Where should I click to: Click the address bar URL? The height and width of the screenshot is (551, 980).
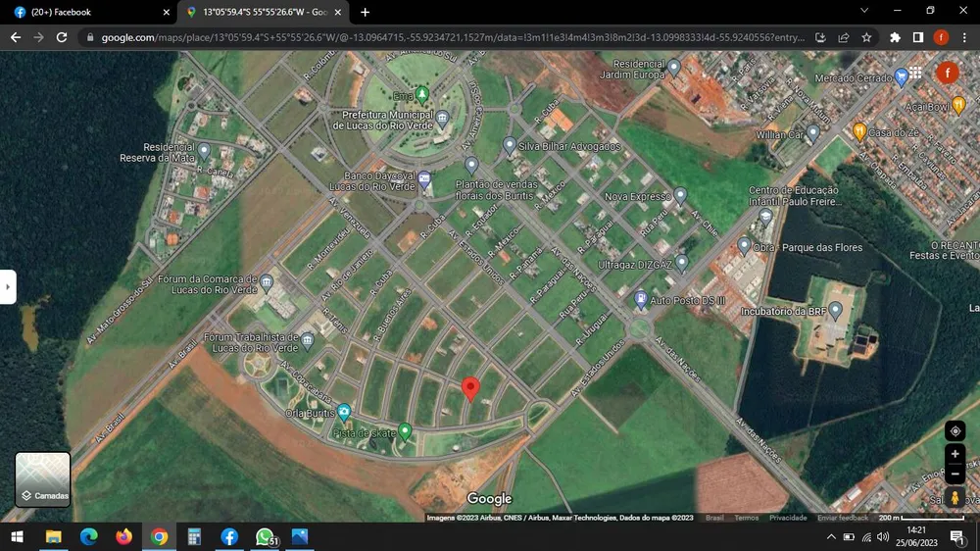coord(453,37)
